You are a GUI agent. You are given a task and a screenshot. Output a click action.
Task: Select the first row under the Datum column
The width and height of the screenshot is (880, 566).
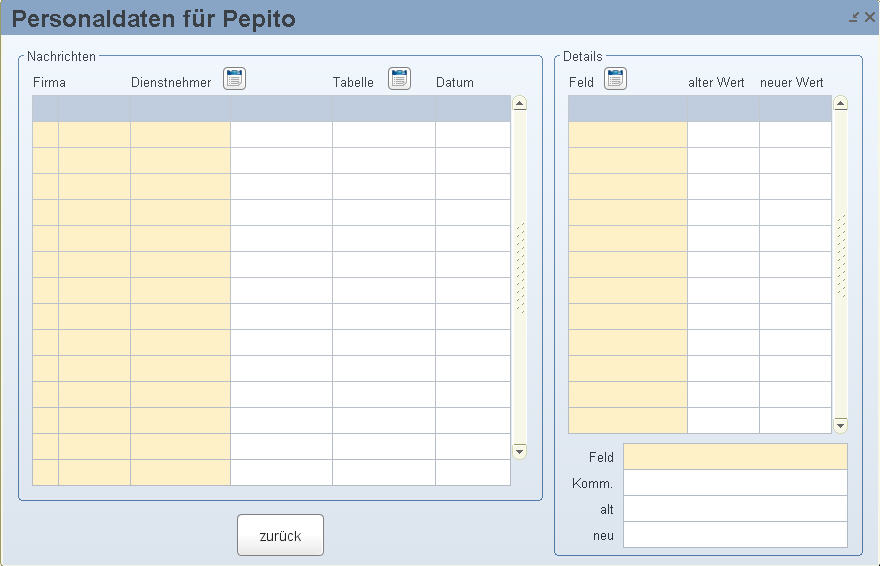[473, 135]
